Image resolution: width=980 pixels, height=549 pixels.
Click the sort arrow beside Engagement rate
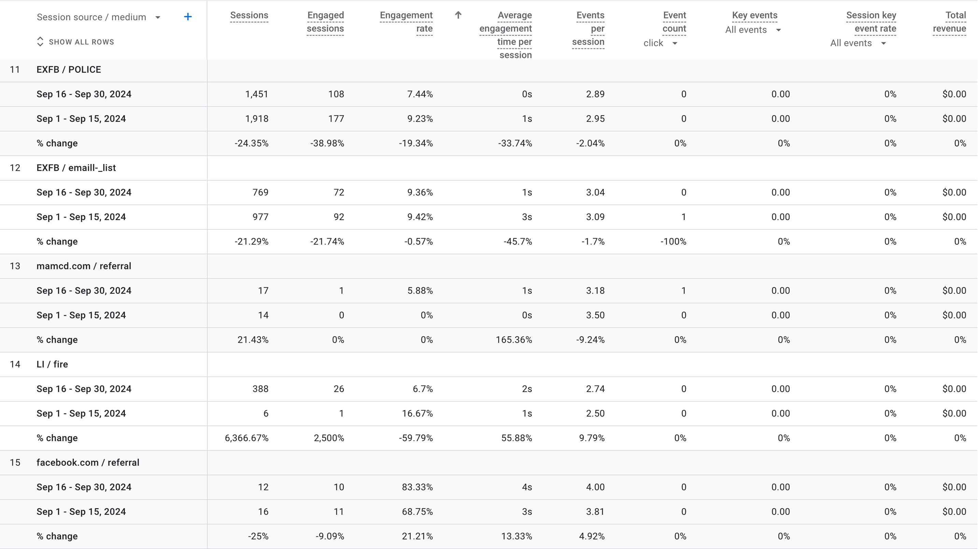pos(458,15)
